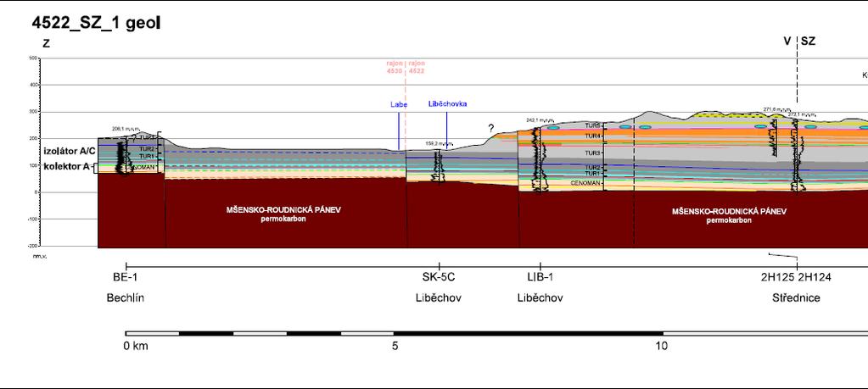
Task: Click the locality name "Bechlín"
Action: click(126, 297)
